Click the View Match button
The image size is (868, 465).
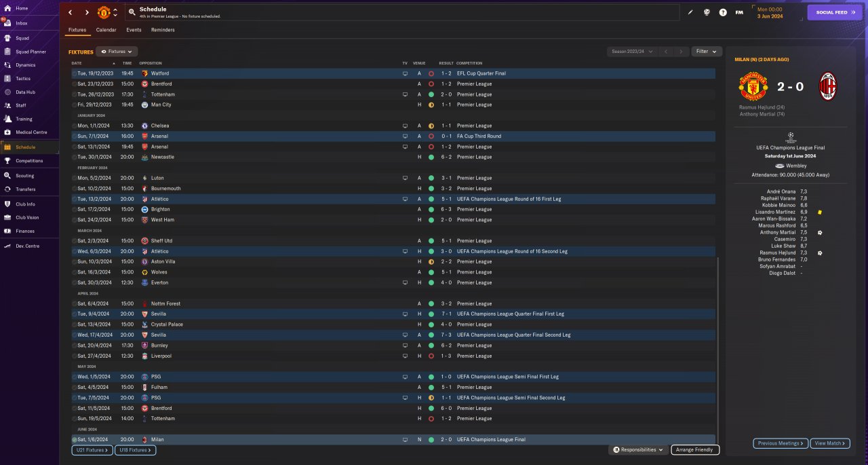point(829,443)
